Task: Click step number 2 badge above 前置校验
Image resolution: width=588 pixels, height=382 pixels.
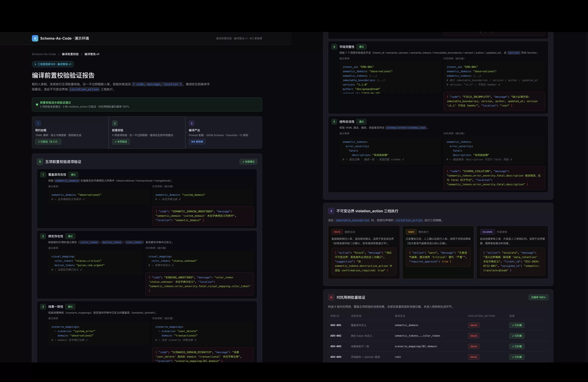Action: [115, 123]
